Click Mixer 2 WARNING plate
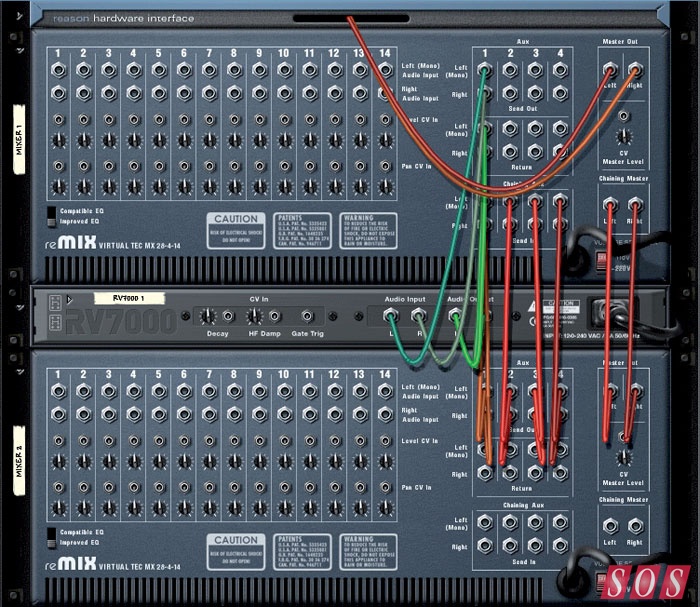Image resolution: width=700 pixels, height=607 pixels. (x=368, y=552)
